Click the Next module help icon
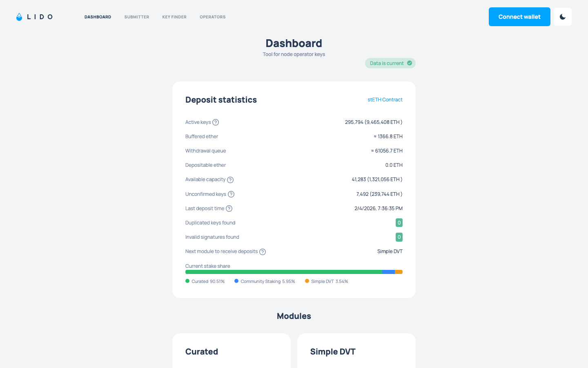588x368 pixels. pyautogui.click(x=263, y=252)
